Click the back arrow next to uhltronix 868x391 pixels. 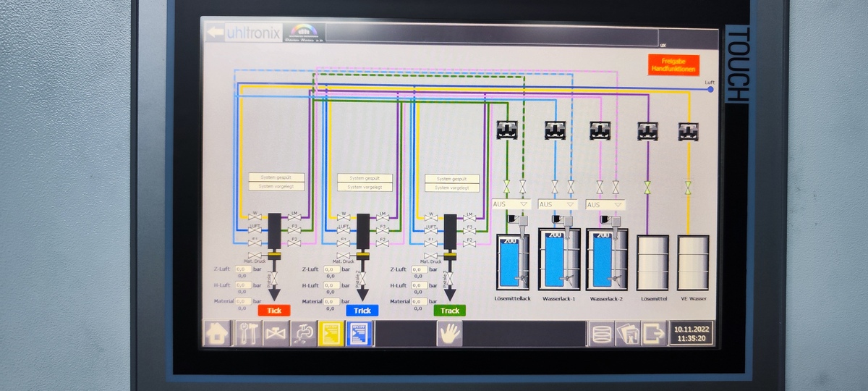pos(215,32)
